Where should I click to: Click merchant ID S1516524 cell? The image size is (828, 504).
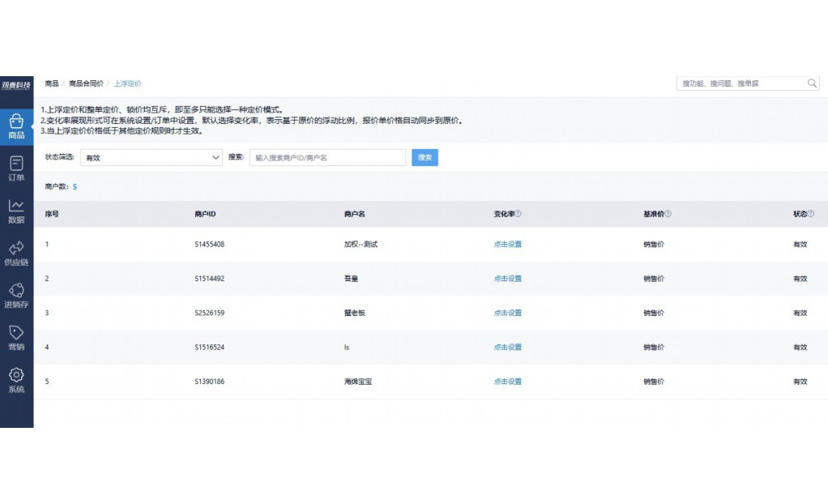click(209, 347)
